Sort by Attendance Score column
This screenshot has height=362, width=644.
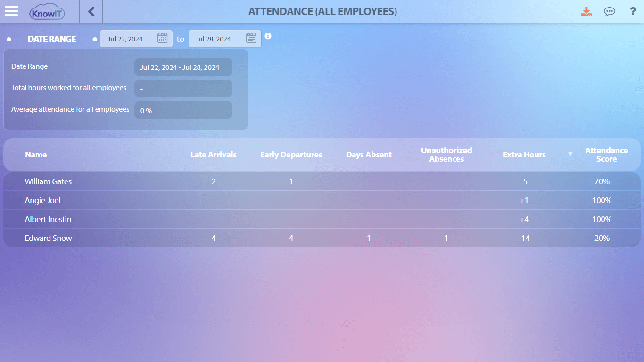coord(607,155)
